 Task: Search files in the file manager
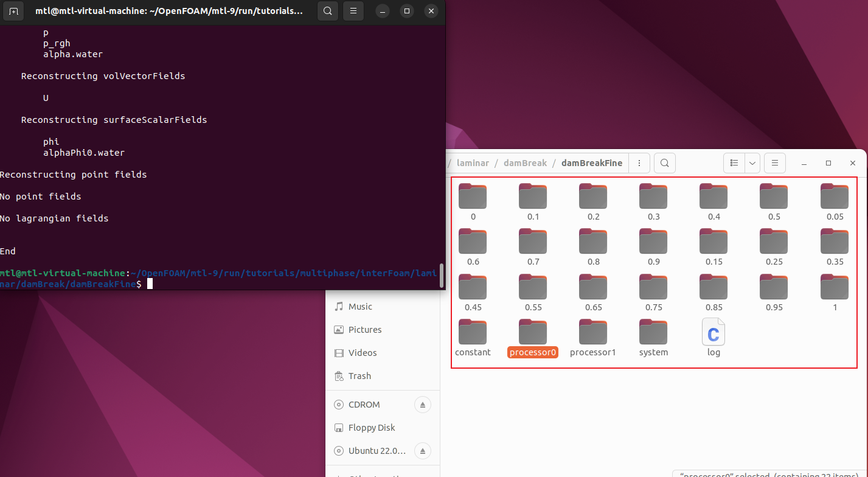[x=665, y=163]
